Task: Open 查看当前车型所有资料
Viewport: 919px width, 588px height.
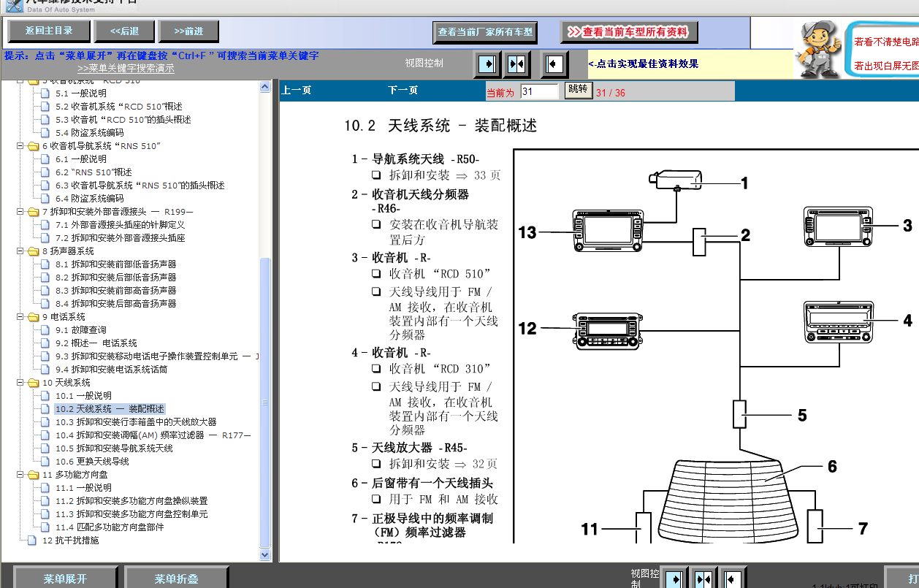Action: click(x=629, y=32)
